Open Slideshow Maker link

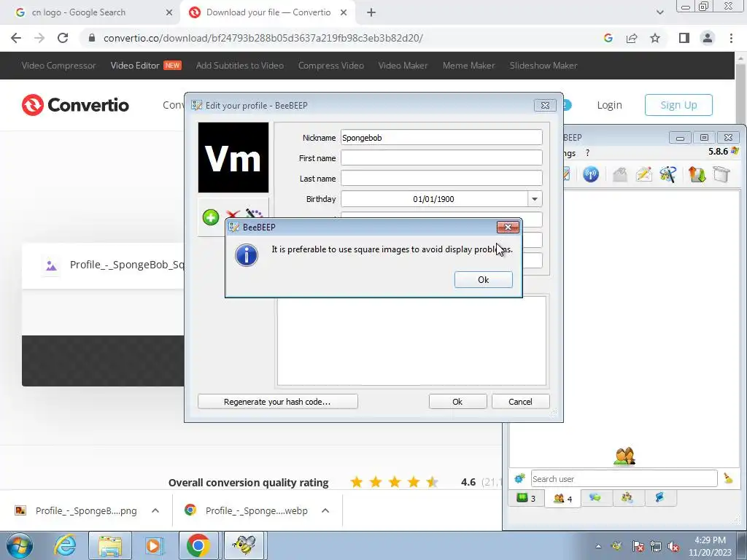tap(543, 65)
